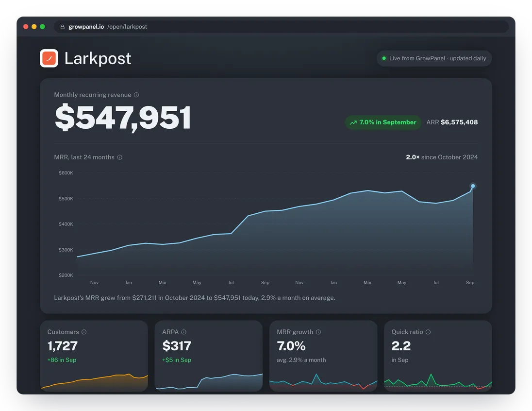The width and height of the screenshot is (532, 411).
Task: Open the MRR growth sparkline chart
Action: tap(323, 382)
